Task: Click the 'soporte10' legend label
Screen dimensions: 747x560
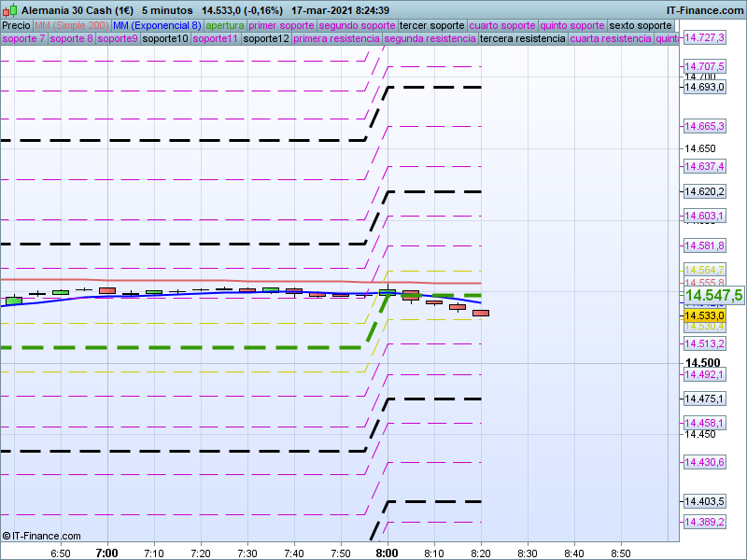Action: point(165,39)
